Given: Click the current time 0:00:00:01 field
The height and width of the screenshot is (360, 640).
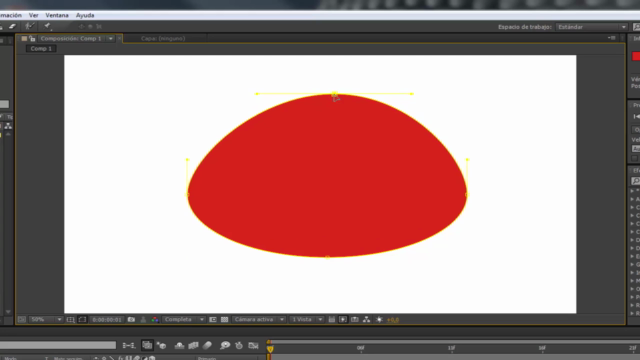Looking at the screenshot, I should click(x=107, y=320).
